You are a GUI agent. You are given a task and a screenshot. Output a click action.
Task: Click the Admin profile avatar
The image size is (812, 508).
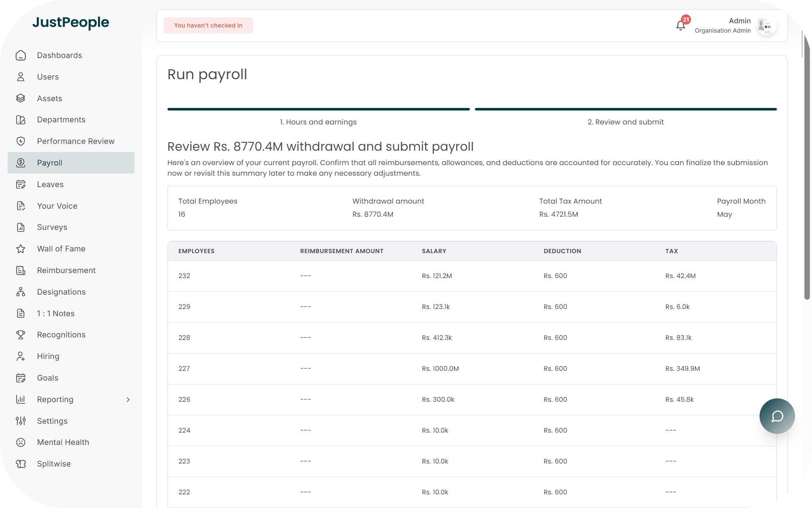point(766,26)
